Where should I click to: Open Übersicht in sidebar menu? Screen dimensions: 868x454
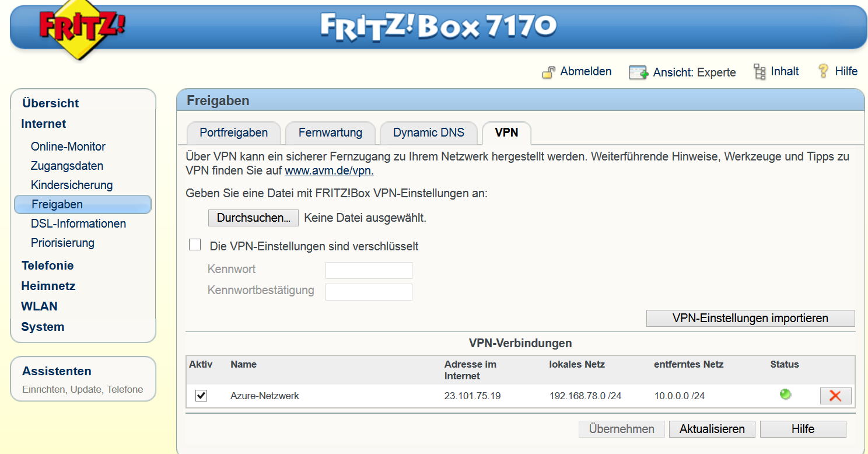pyautogui.click(x=50, y=103)
